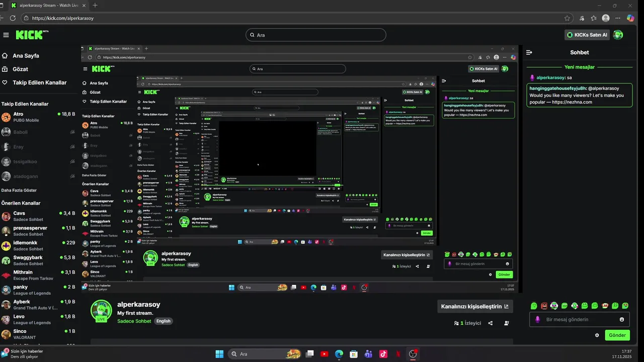This screenshot has height=362, width=644.
Task: Go to Ana Sayfa
Action: 26,56
